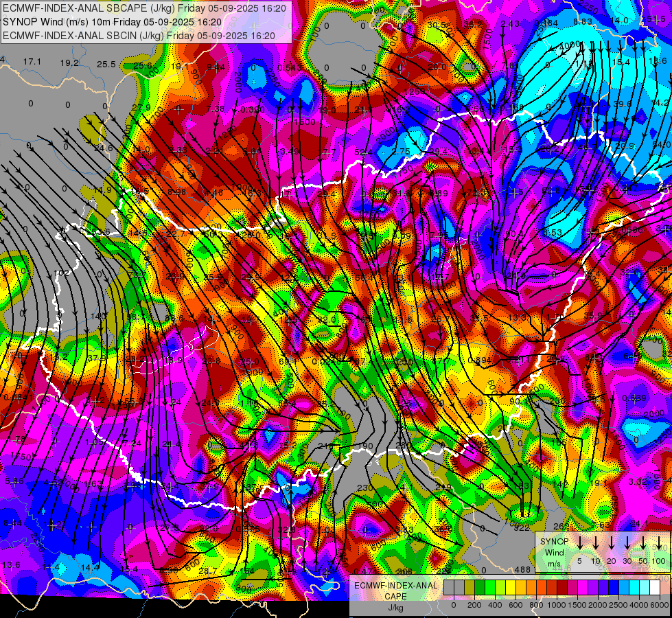Click the 'm/s' wind legend unit
Screen dimensions: 672x618
pos(555,564)
